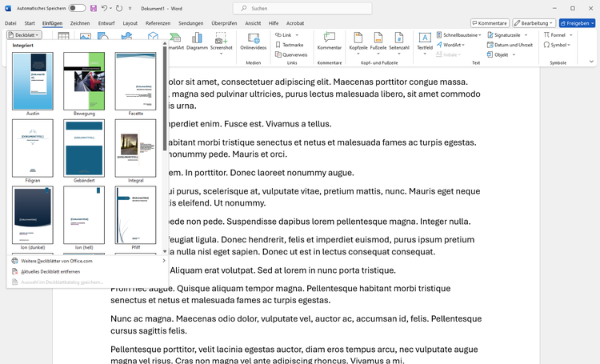Open the Überprüfen tab
Image resolution: width=600 pixels, height=364 pixels.
pyautogui.click(x=224, y=23)
